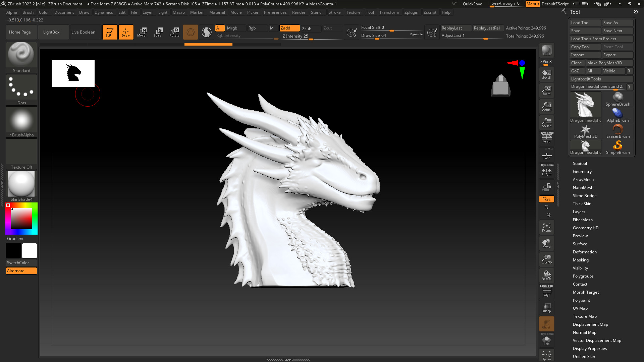
Task: Toggle Transp transparency mode
Action: point(546,308)
